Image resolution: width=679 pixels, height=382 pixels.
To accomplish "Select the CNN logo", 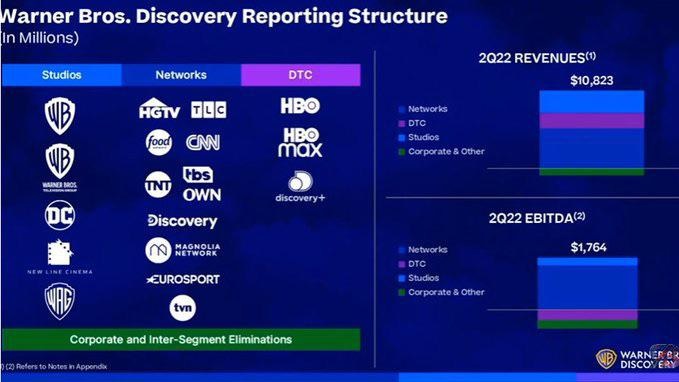I will tap(203, 142).
